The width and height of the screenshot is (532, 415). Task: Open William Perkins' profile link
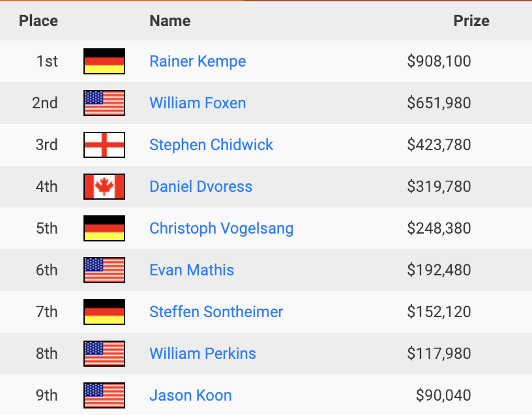[x=203, y=354]
